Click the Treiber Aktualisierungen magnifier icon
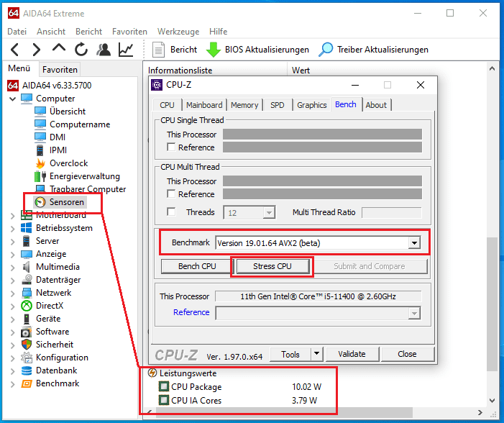 [326, 50]
